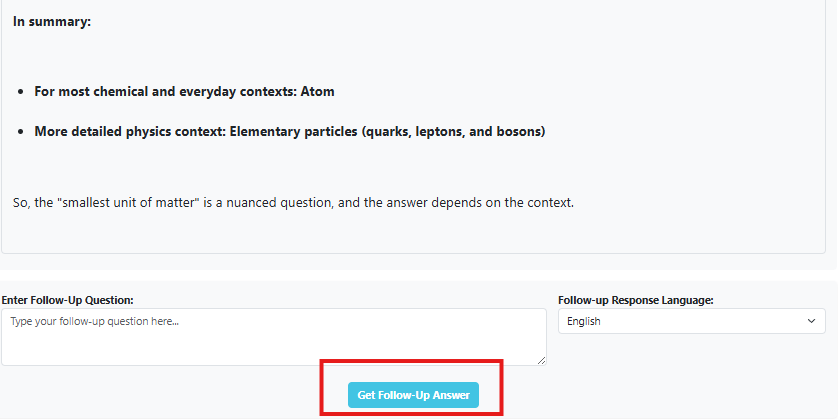Grab the text area resize handle
838x419 pixels.
pyautogui.click(x=541, y=360)
